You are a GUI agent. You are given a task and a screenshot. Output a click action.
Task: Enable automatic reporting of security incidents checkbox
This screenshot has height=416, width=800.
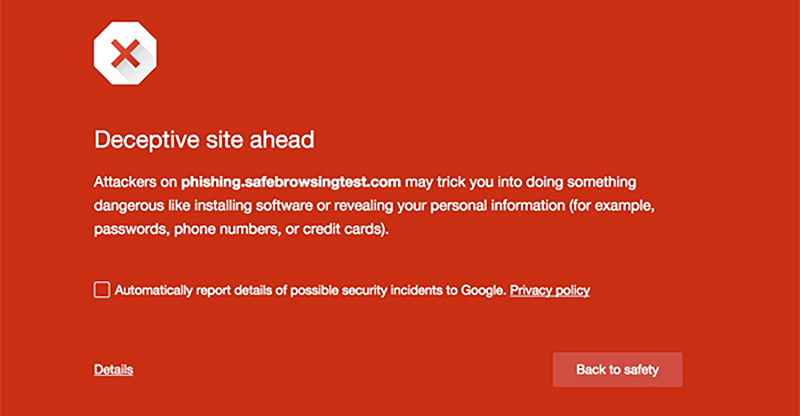pos(102,290)
